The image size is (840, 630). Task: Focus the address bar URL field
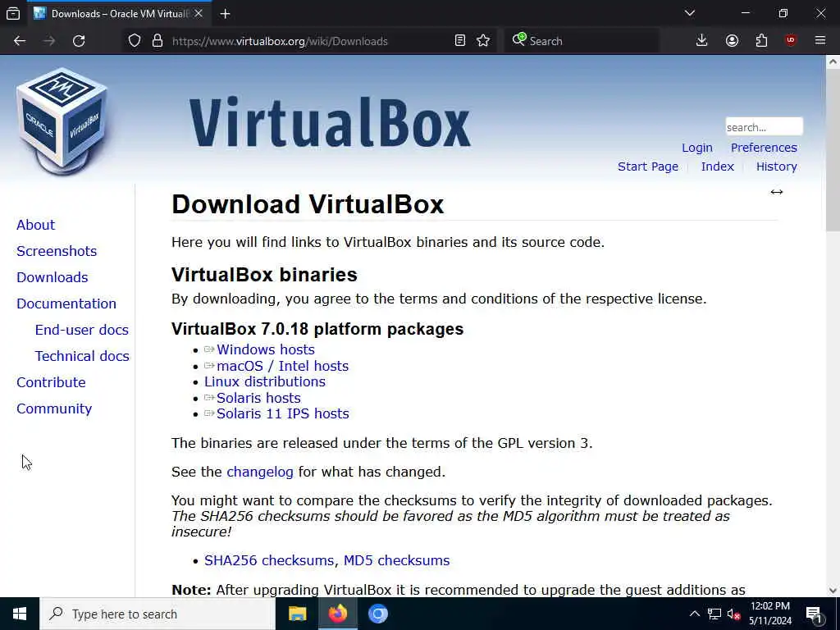click(311, 41)
